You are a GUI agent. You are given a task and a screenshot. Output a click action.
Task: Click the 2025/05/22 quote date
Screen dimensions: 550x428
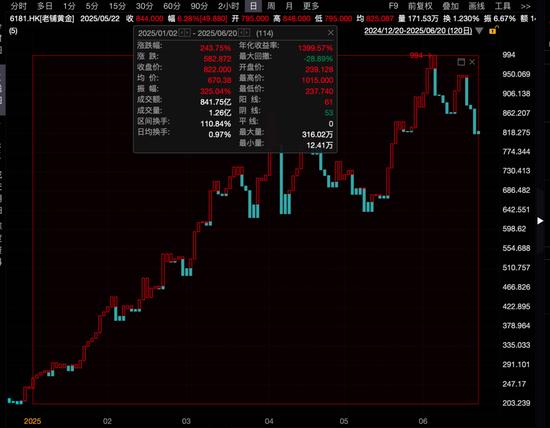(x=100, y=19)
